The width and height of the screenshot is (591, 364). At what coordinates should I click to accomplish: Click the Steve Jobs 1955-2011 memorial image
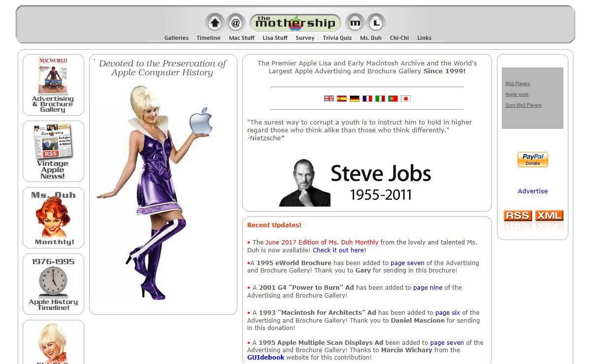[355, 182]
